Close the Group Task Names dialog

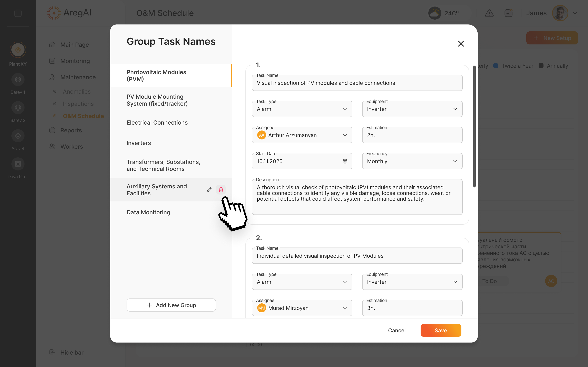point(461,44)
